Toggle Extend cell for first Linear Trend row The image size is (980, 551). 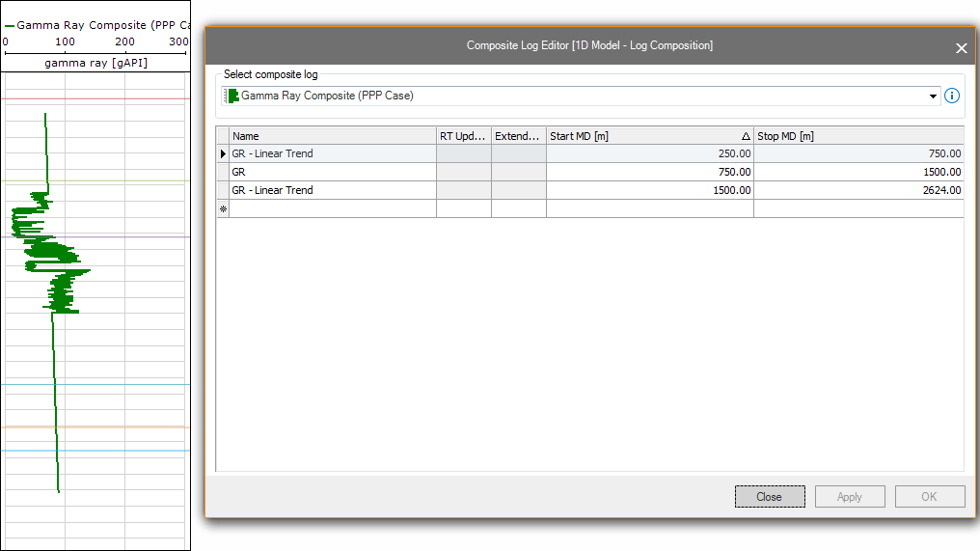click(519, 153)
